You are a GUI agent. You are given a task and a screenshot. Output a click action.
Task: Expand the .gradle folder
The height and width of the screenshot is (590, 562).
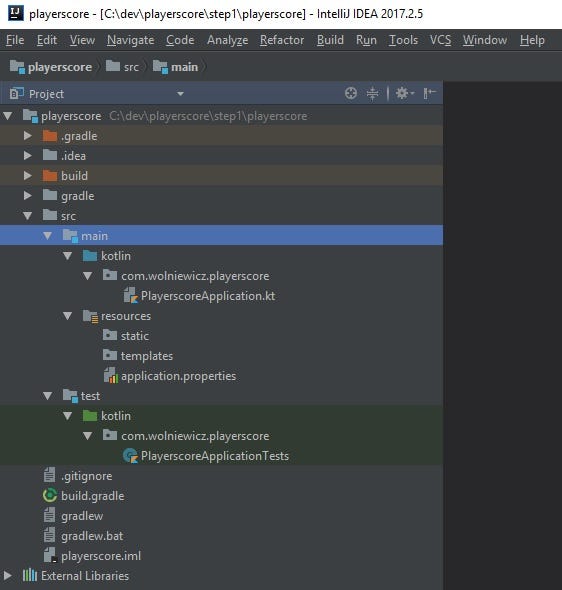pyautogui.click(x=27, y=136)
